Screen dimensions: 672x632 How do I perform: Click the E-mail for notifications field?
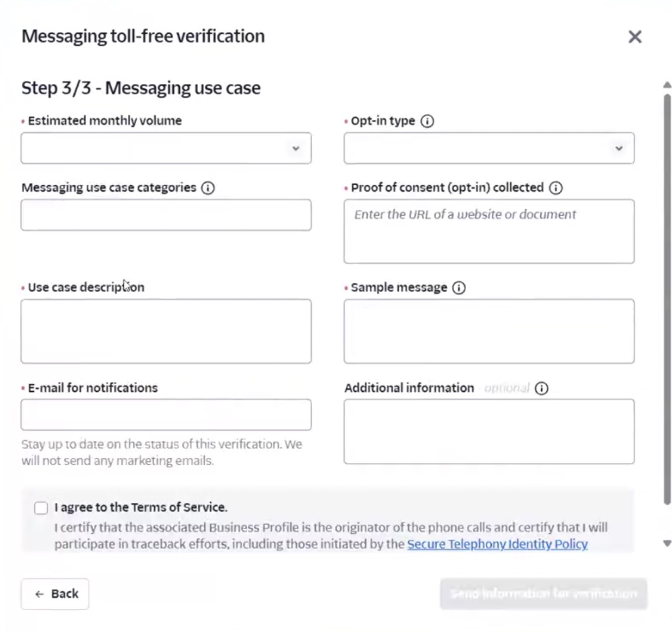pos(166,415)
